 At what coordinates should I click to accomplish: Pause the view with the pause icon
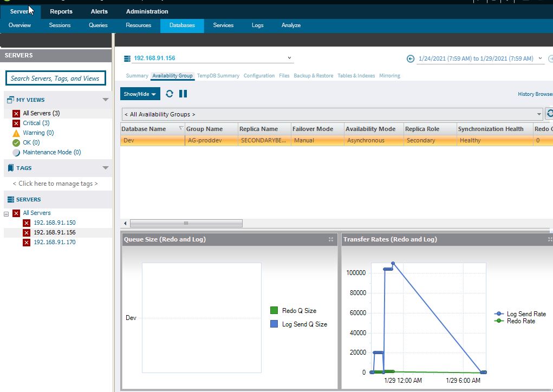click(x=183, y=94)
